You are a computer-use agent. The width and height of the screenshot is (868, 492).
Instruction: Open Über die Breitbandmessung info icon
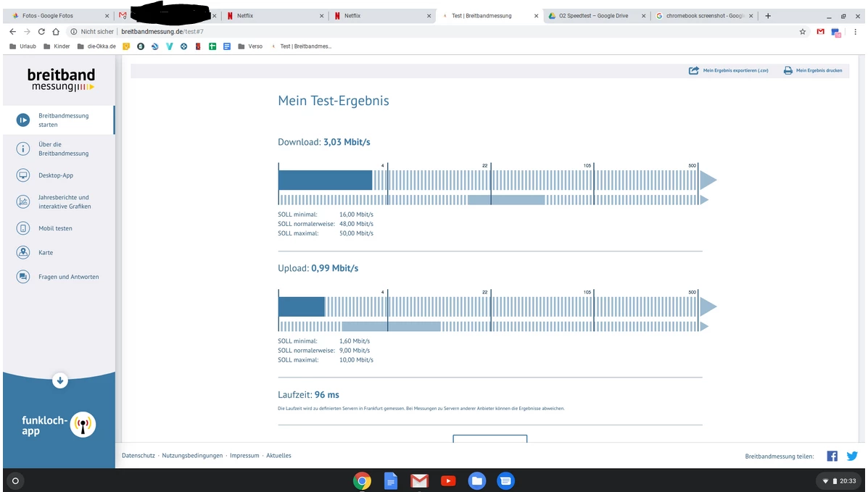22,149
